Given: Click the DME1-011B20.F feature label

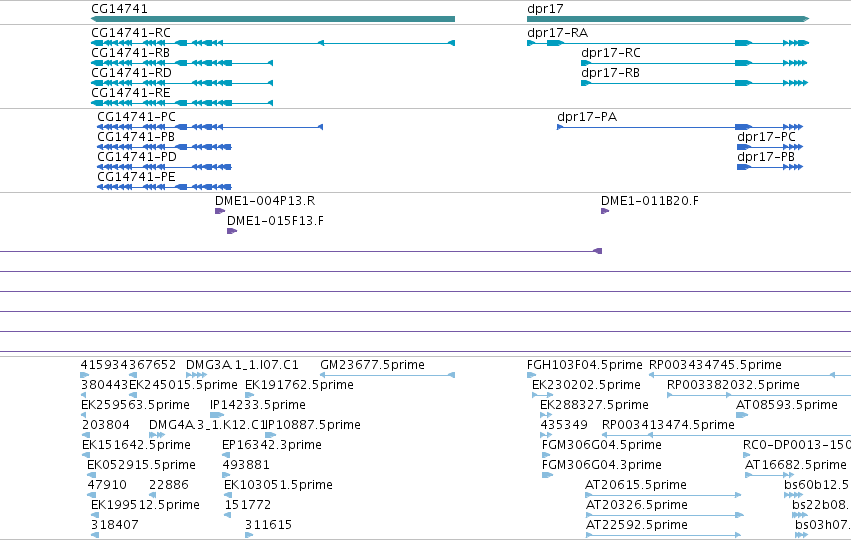Looking at the screenshot, I should 650,201.
